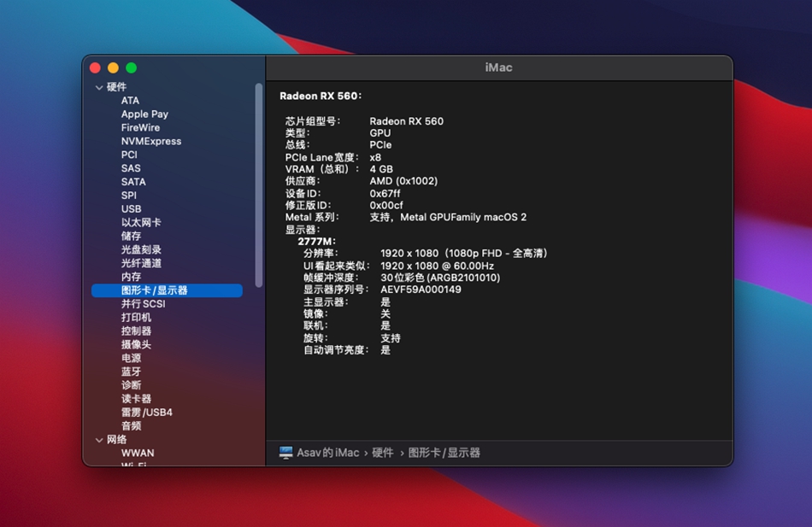812x527 pixels.
Task: Select 音频 in the sidebar
Action: point(131,425)
